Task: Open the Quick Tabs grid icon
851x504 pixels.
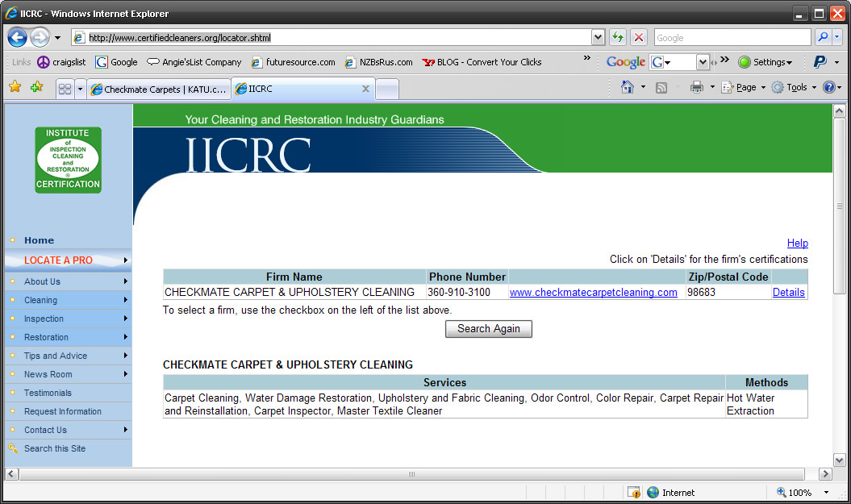Action: coord(65,89)
